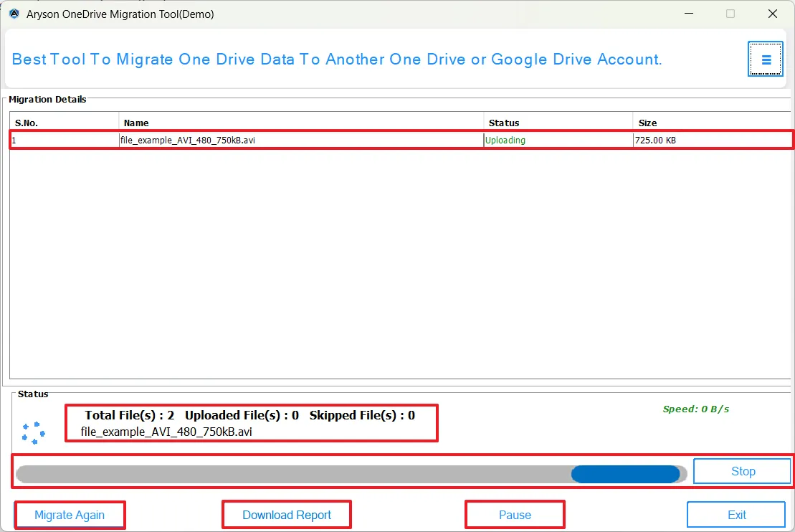Image resolution: width=795 pixels, height=532 pixels.
Task: Click the blue headline banner text
Action: coord(337,59)
